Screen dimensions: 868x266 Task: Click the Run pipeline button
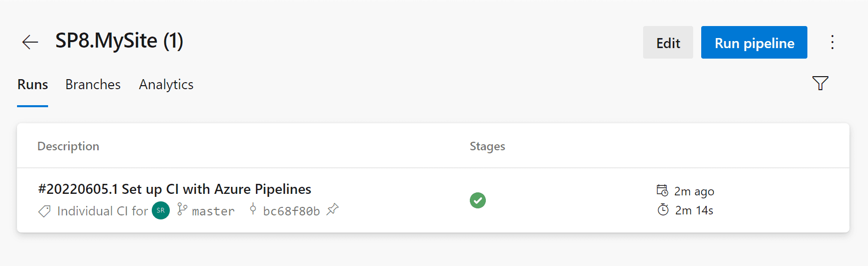754,43
